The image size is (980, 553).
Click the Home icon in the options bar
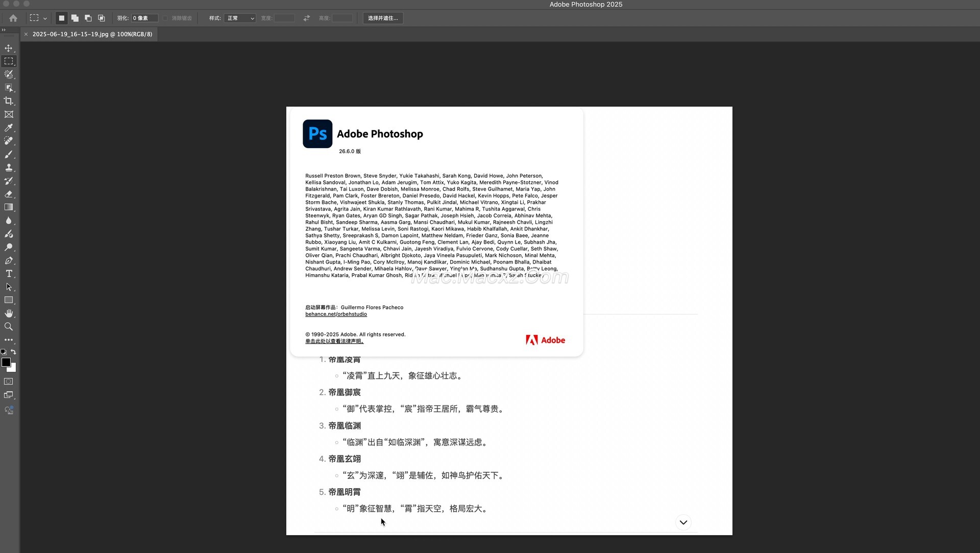click(13, 18)
